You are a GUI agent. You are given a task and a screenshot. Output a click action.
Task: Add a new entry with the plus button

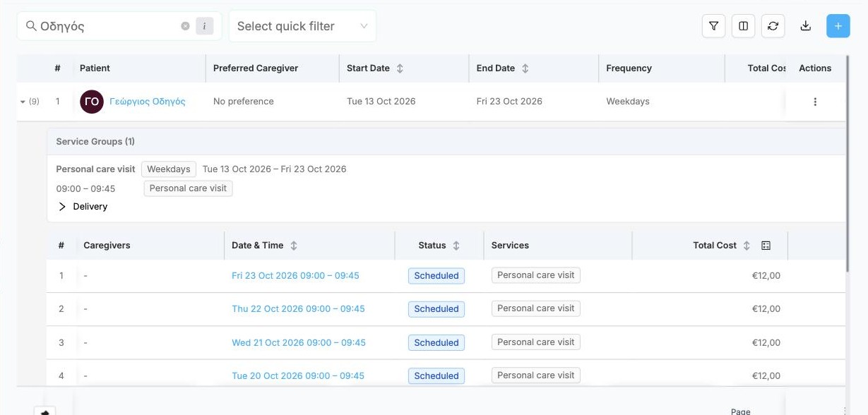point(838,26)
